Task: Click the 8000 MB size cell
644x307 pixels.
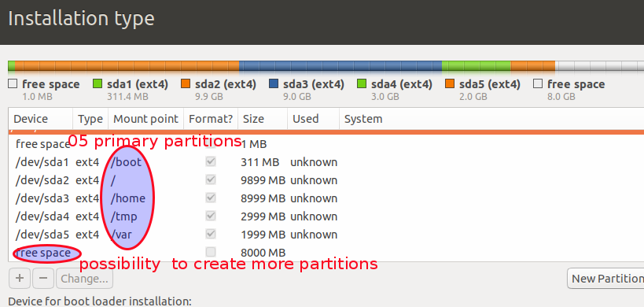Action: click(x=263, y=253)
